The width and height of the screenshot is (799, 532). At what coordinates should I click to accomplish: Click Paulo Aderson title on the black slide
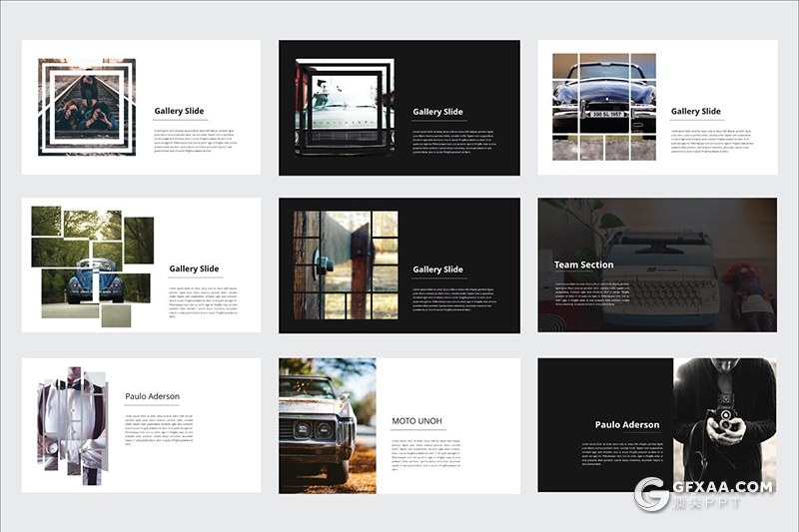tap(627, 424)
